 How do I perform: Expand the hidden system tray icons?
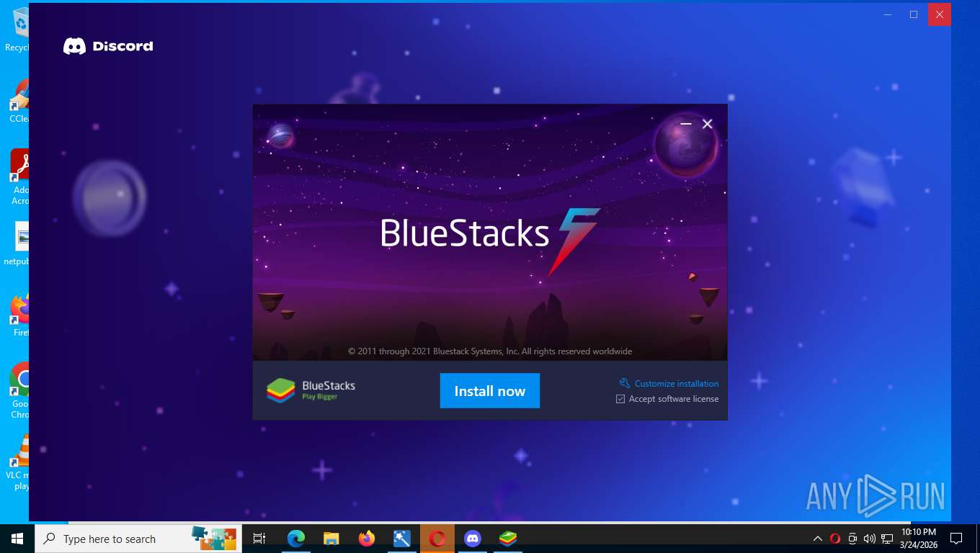click(818, 539)
